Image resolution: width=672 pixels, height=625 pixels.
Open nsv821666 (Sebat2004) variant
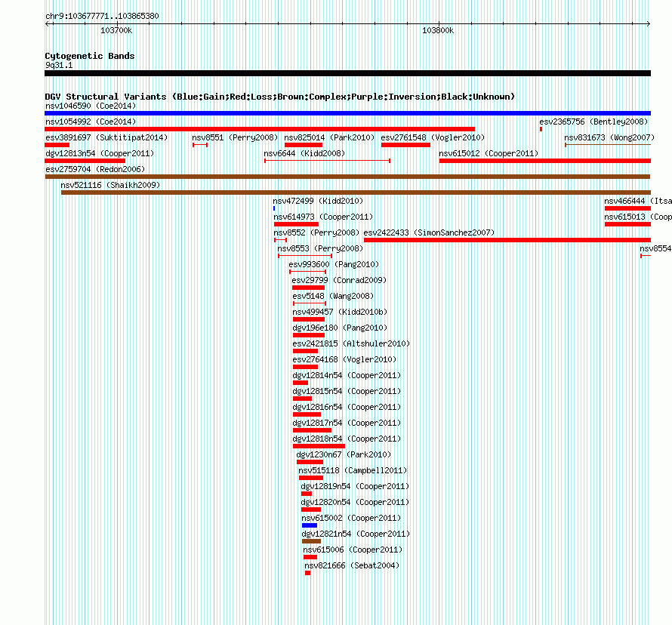[x=352, y=565]
